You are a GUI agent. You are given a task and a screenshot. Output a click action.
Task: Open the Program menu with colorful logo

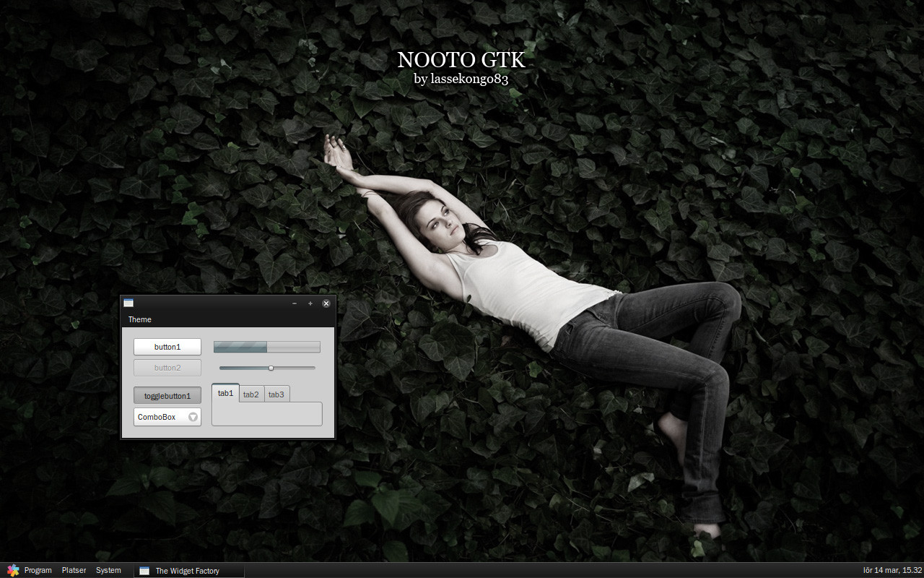[30, 570]
